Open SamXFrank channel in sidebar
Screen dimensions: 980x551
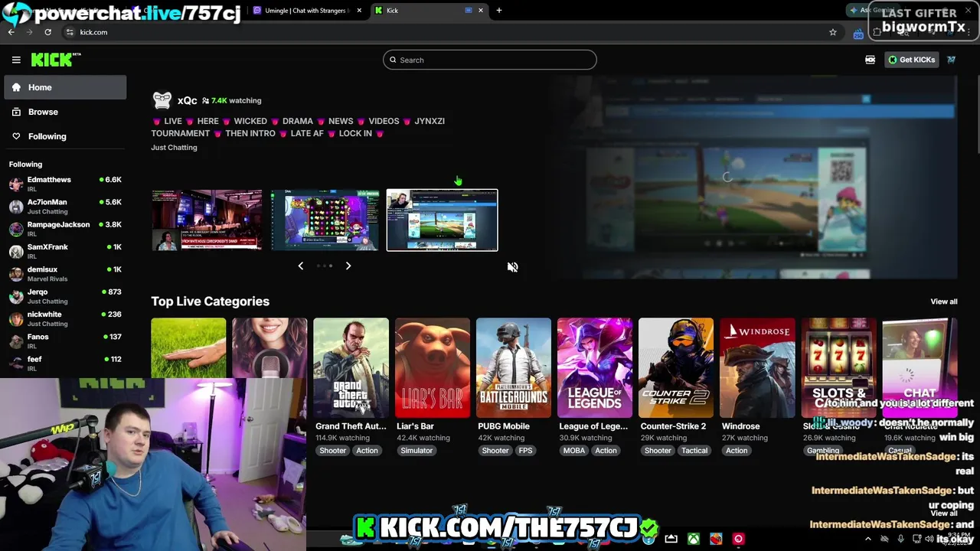(x=65, y=251)
